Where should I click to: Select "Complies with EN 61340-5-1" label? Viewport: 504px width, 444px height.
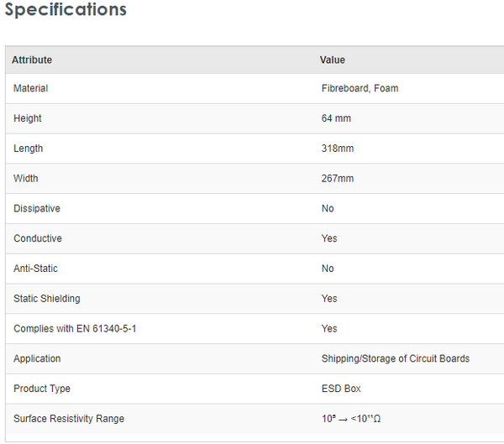coord(75,329)
